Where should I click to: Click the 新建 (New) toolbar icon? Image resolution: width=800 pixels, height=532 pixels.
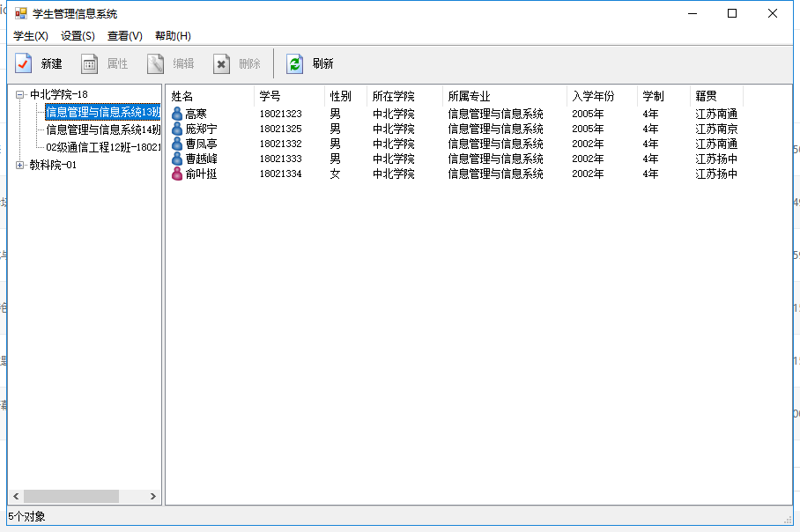24,63
